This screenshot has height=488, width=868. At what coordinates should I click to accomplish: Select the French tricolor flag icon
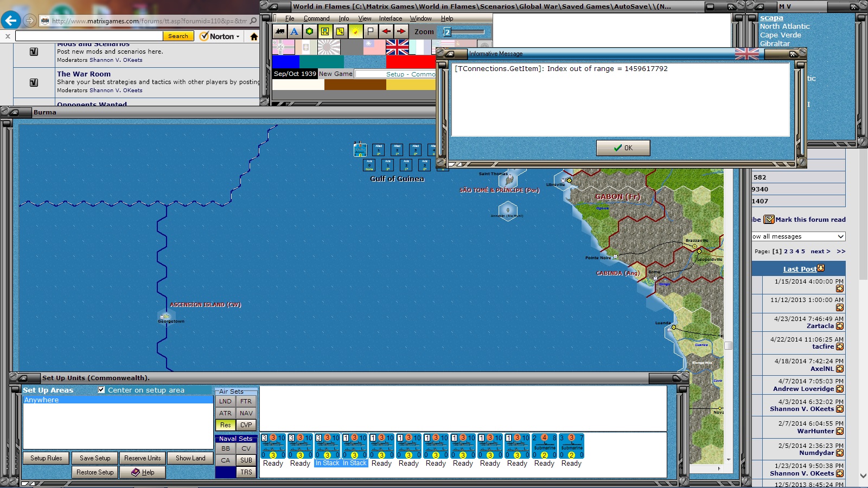(420, 47)
